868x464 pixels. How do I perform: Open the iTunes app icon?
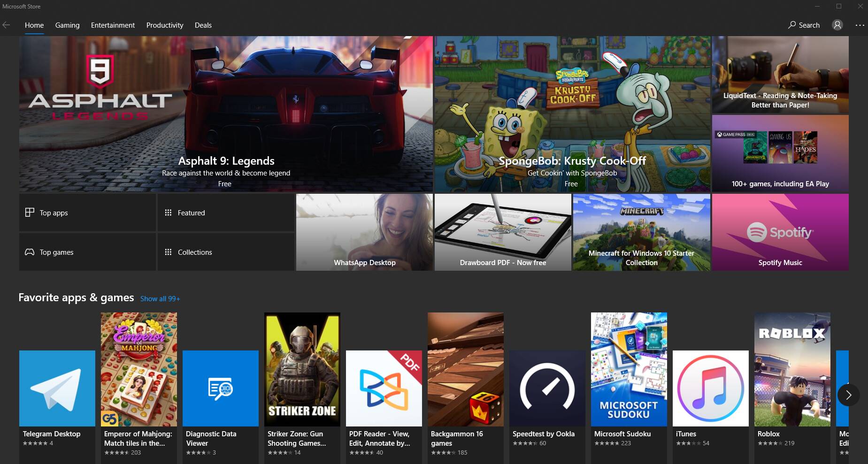[x=711, y=388]
